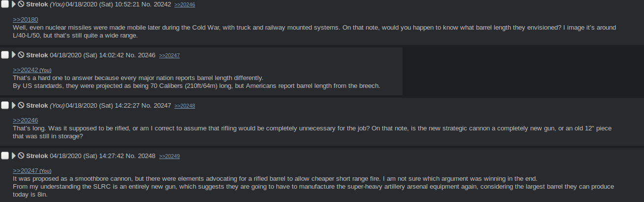The width and height of the screenshot is (644, 202).
Task: Mark the checkbox beside post No. 20248
Action: (x=5, y=156)
